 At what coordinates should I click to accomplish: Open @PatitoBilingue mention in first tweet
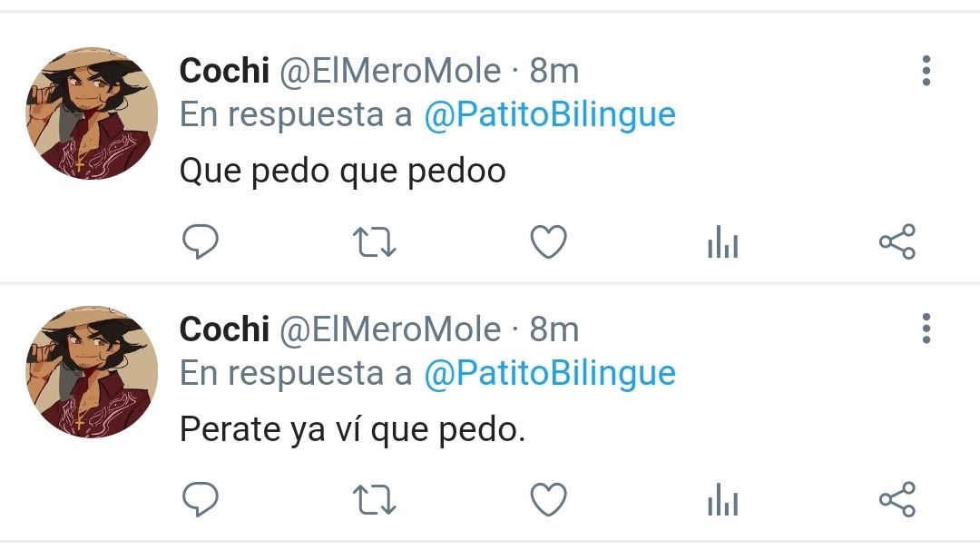coord(550,115)
